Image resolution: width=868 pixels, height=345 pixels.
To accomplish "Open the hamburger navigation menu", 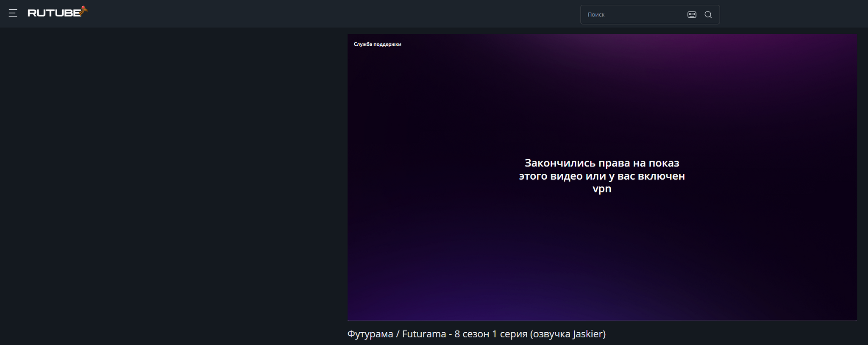I will [x=13, y=13].
